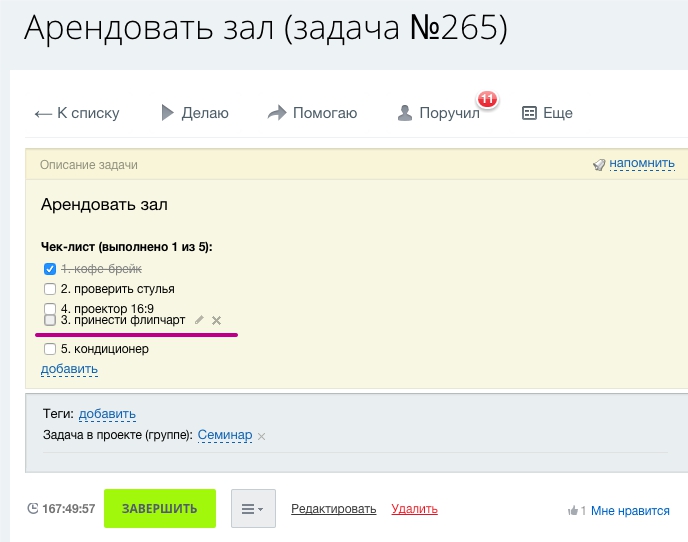This screenshot has height=542, width=688.
Task: Open the 'Семинар' project link
Action: [225, 435]
